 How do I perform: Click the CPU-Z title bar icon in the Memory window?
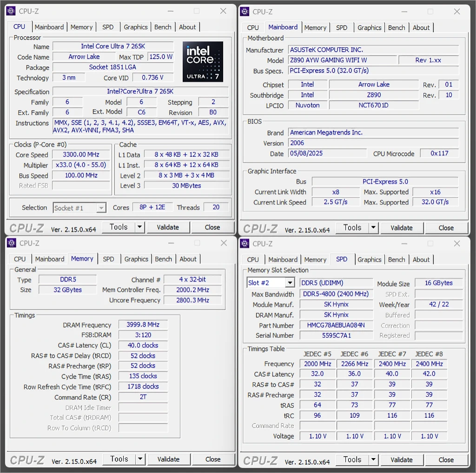[11, 243]
